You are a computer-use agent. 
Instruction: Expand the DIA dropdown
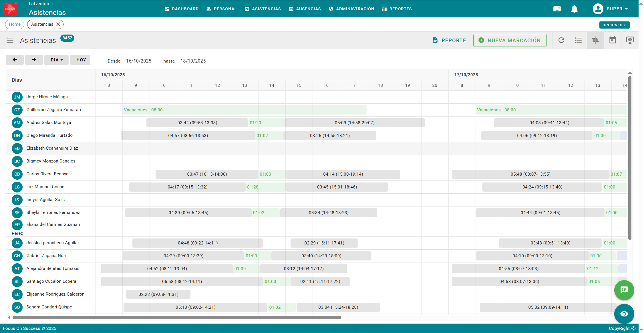tap(56, 60)
